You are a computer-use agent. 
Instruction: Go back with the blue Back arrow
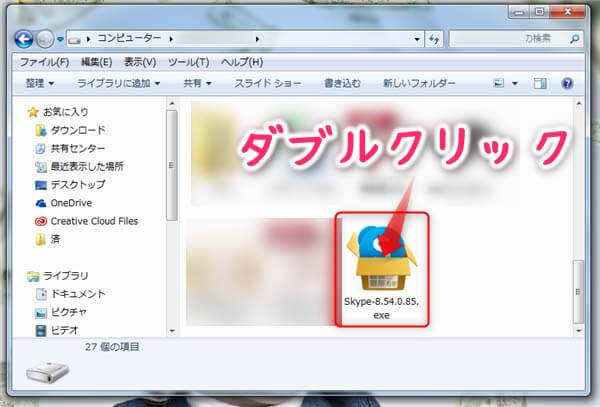coord(24,39)
